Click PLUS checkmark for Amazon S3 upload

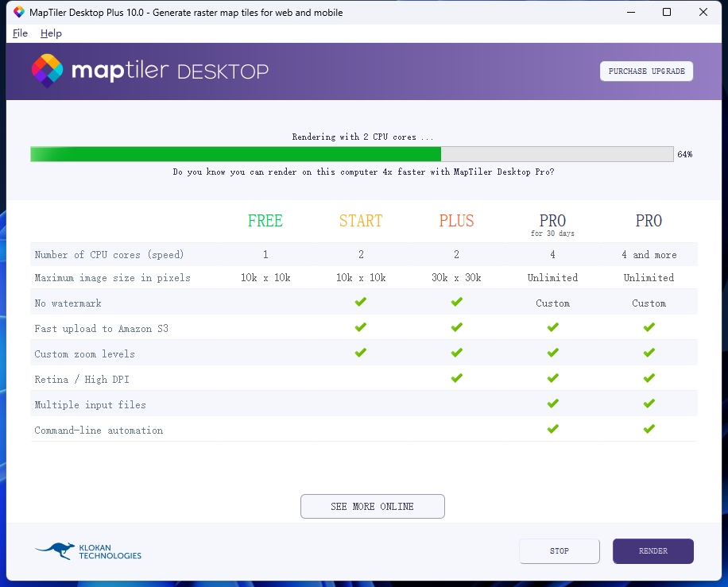coord(457,327)
